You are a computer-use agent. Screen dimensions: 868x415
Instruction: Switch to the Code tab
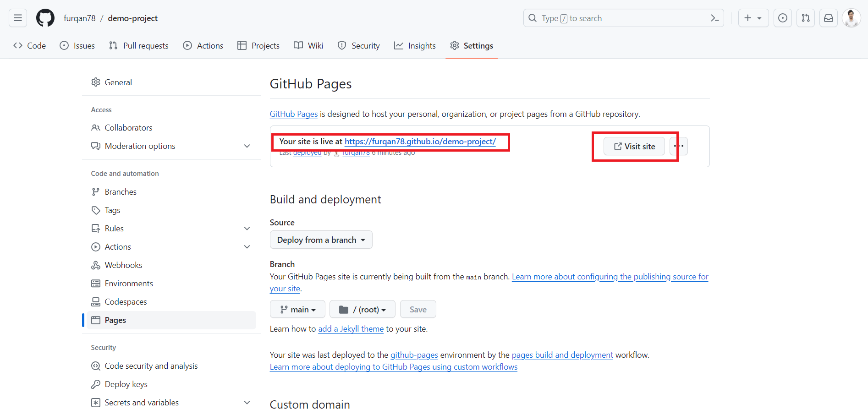pyautogui.click(x=30, y=45)
